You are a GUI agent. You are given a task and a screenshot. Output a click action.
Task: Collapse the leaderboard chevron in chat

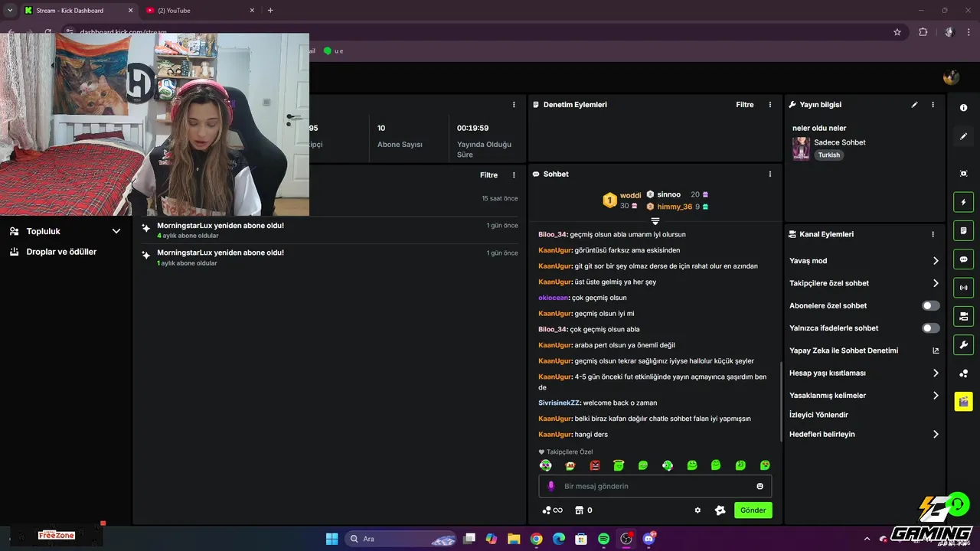click(655, 221)
